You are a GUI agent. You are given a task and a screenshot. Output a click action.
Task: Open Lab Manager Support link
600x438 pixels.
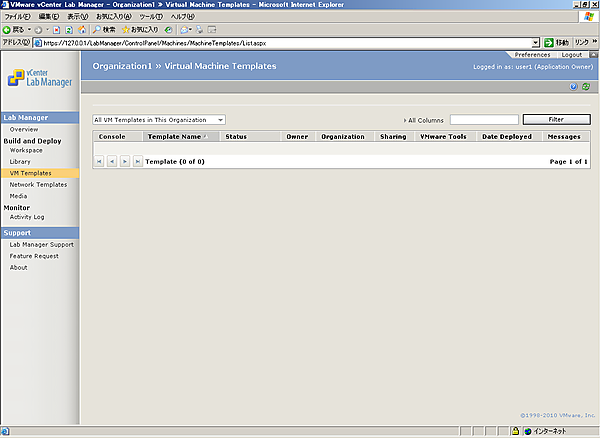[41, 244]
